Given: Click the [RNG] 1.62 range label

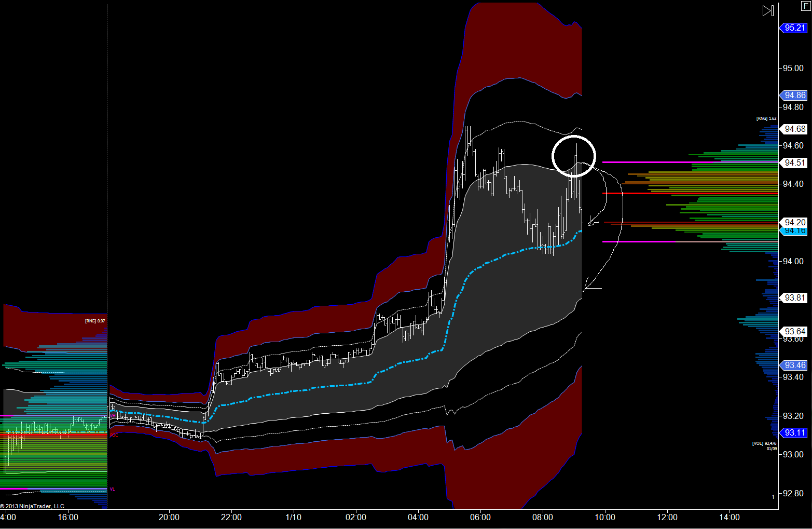Looking at the screenshot, I should pos(766,119).
